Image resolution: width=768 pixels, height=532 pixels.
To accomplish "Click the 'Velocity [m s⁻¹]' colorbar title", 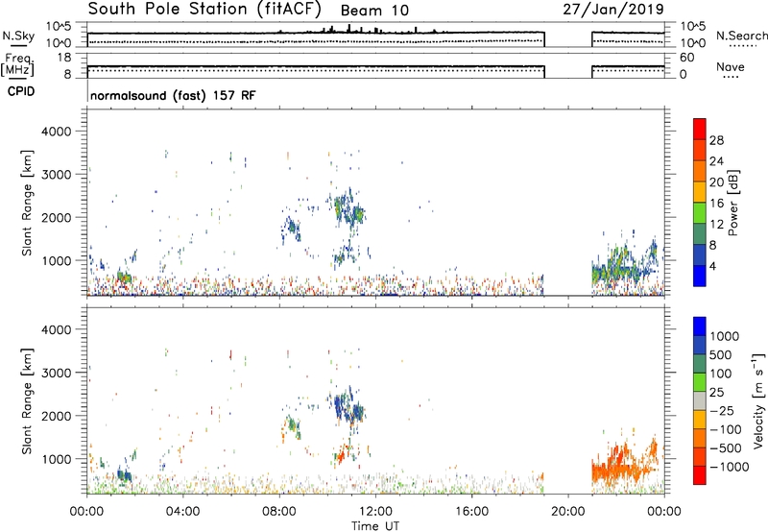I will pos(758,400).
